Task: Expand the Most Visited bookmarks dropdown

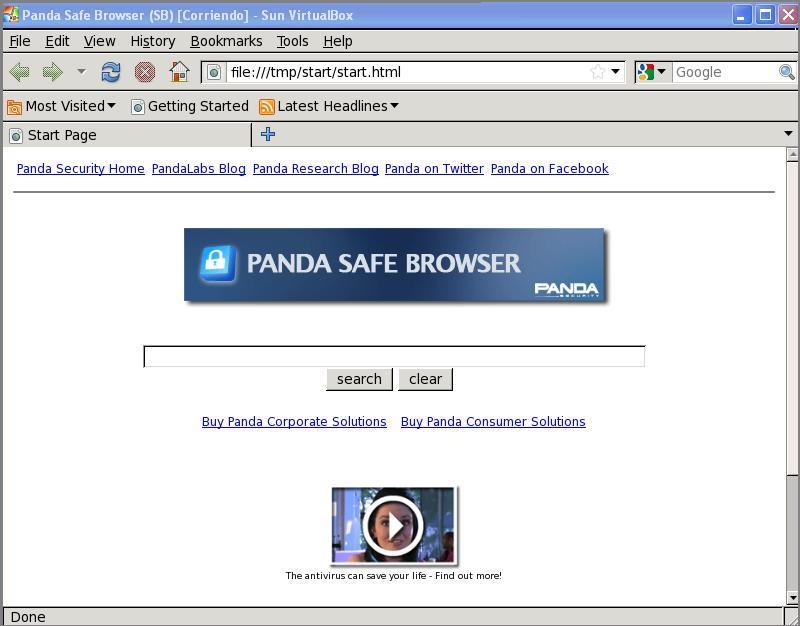Action: [112, 106]
